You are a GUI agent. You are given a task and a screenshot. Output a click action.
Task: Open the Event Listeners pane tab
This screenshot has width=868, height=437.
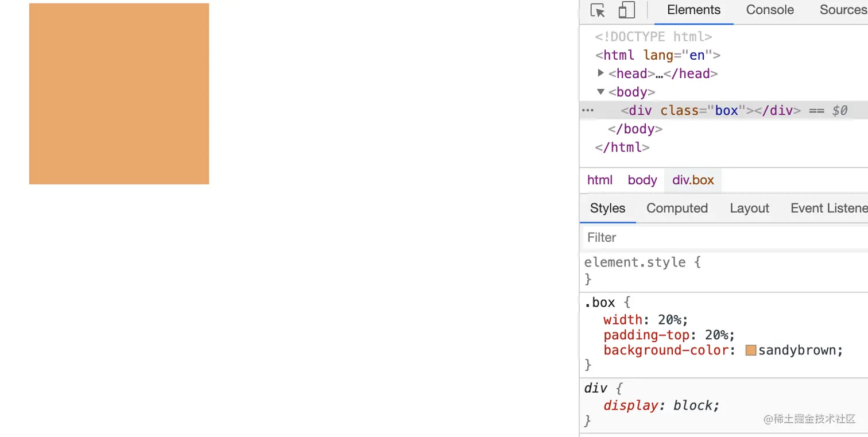pos(828,208)
